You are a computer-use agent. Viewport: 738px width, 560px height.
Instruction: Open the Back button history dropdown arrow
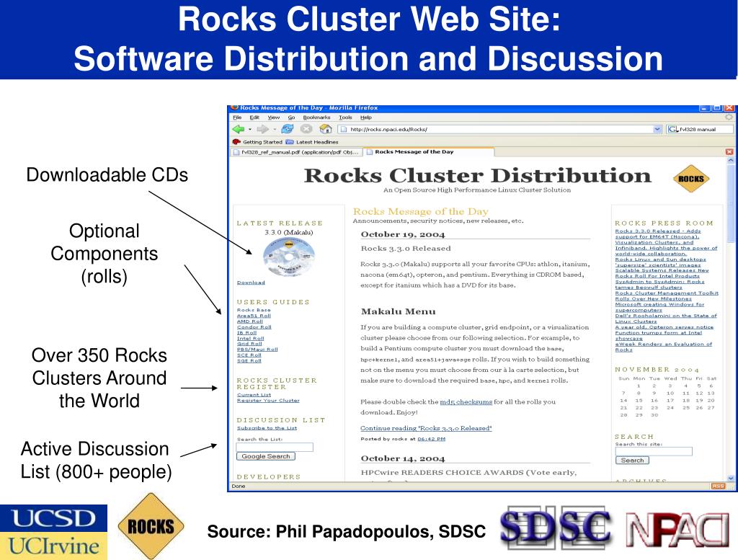point(250,130)
